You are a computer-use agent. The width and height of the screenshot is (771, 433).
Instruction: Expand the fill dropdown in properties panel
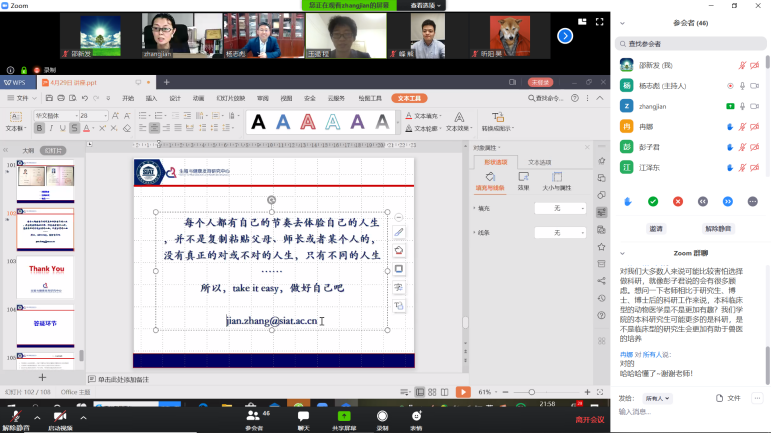point(583,208)
